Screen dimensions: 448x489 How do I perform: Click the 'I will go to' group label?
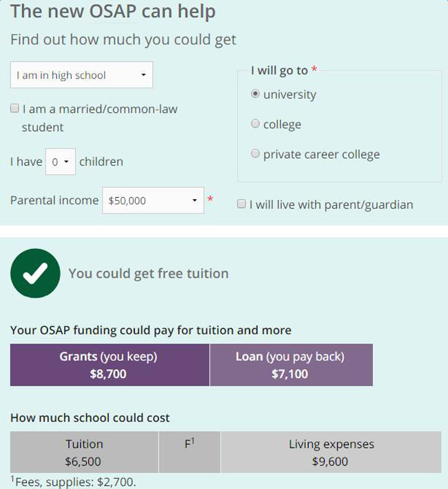click(279, 71)
